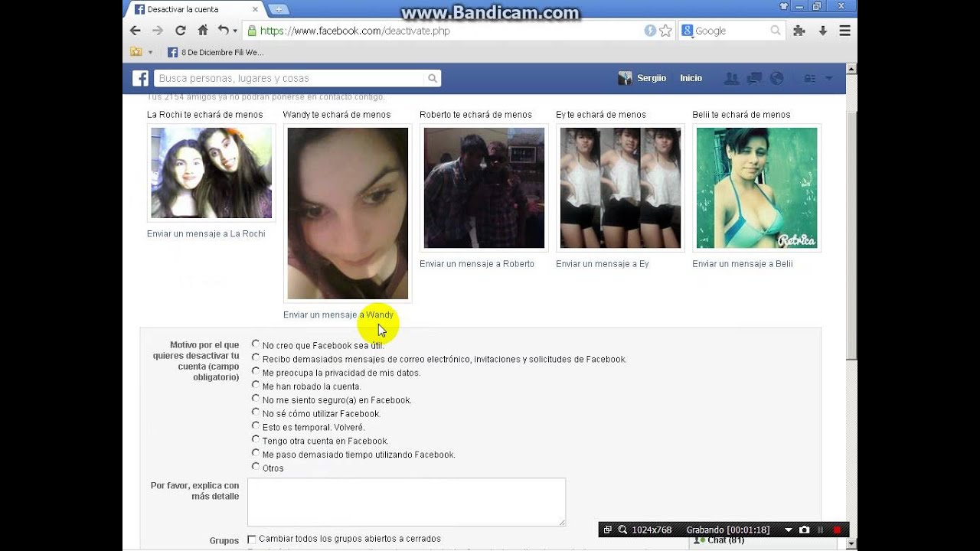Image resolution: width=980 pixels, height=551 pixels.
Task: Open the extensions puzzle piece icon
Action: pos(799,31)
